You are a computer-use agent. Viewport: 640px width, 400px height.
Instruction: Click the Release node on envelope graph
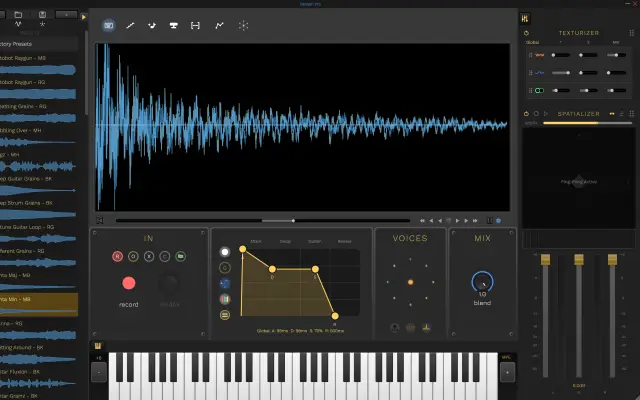coord(335,316)
